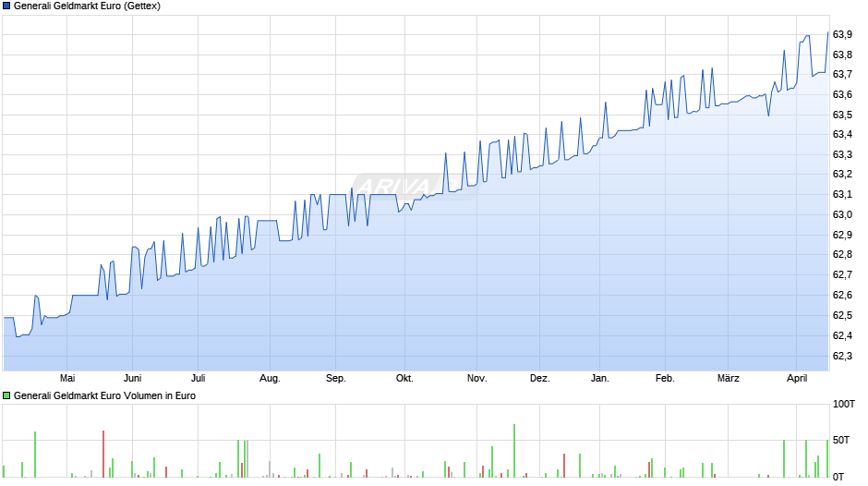Click the 'Sep.' month label
Image resolution: width=868 pixels, height=486 pixels.
coord(335,378)
